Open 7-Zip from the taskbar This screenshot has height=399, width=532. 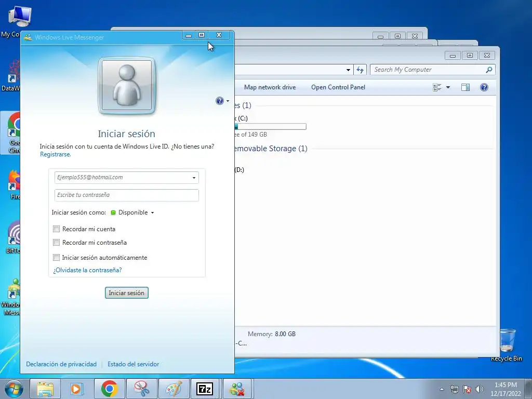(x=205, y=389)
